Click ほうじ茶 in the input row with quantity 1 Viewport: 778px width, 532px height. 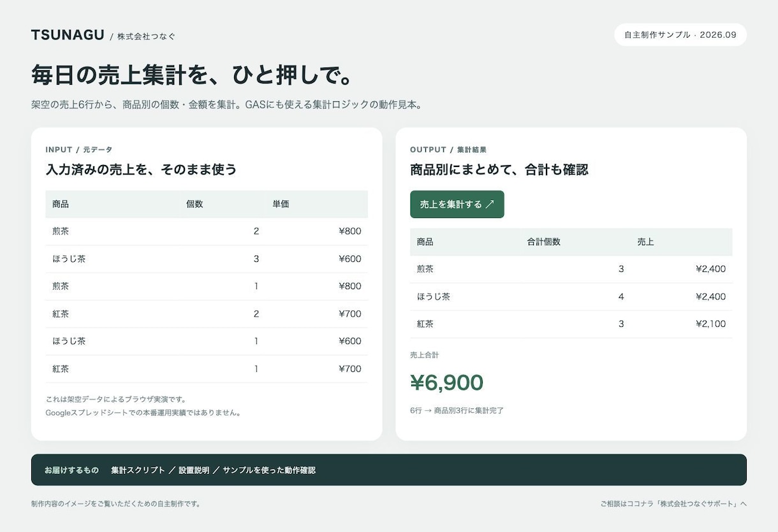pos(69,341)
